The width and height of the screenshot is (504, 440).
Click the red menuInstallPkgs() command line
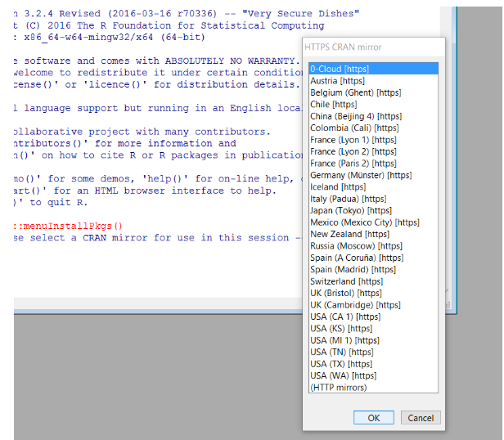pyautogui.click(x=68, y=226)
